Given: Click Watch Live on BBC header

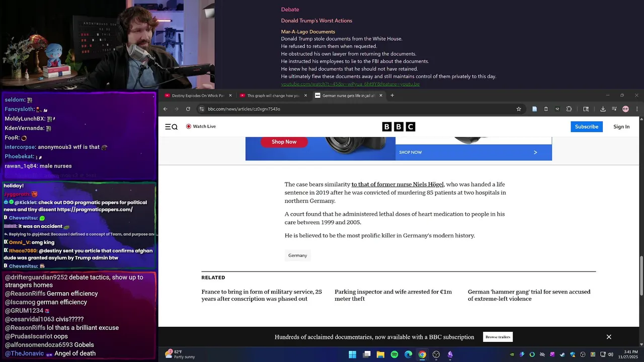Looking at the screenshot, I should 201,127.
